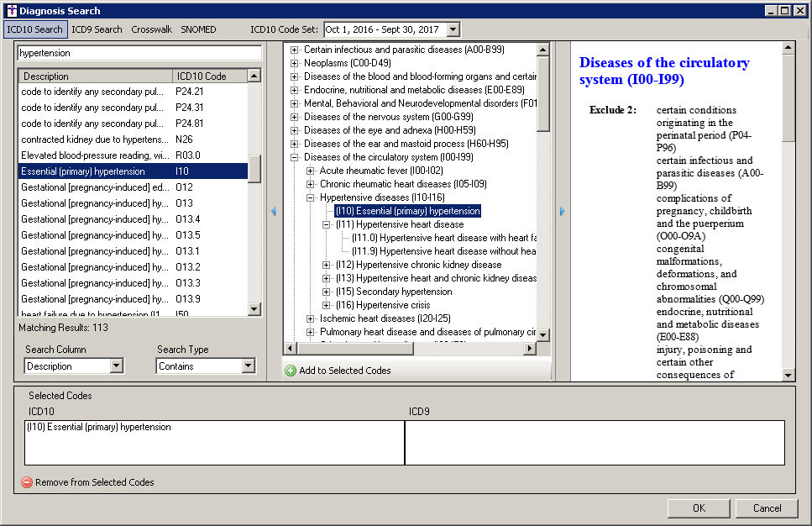Select Elevated blood-pressure reading R03.0 row
812x526 pixels.
(94, 155)
